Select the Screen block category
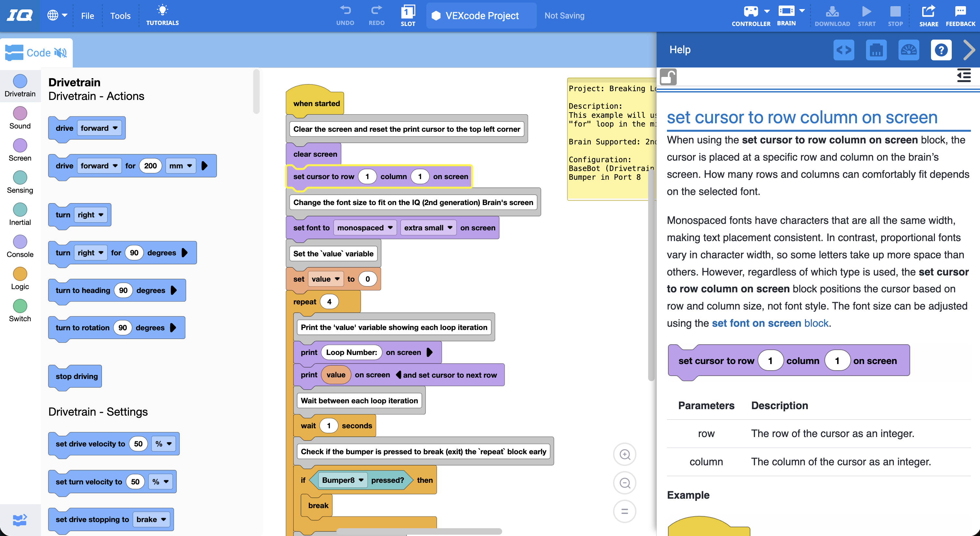The image size is (980, 536). [x=20, y=150]
